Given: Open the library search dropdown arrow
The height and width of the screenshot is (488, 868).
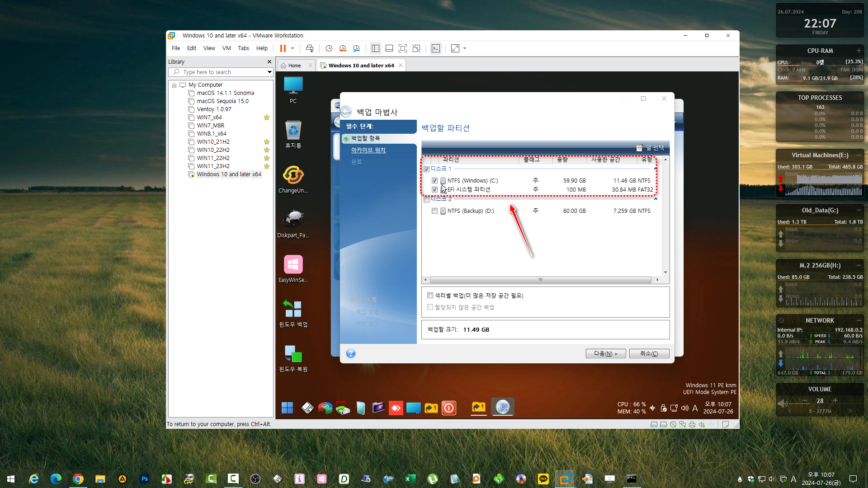Looking at the screenshot, I should [x=269, y=72].
